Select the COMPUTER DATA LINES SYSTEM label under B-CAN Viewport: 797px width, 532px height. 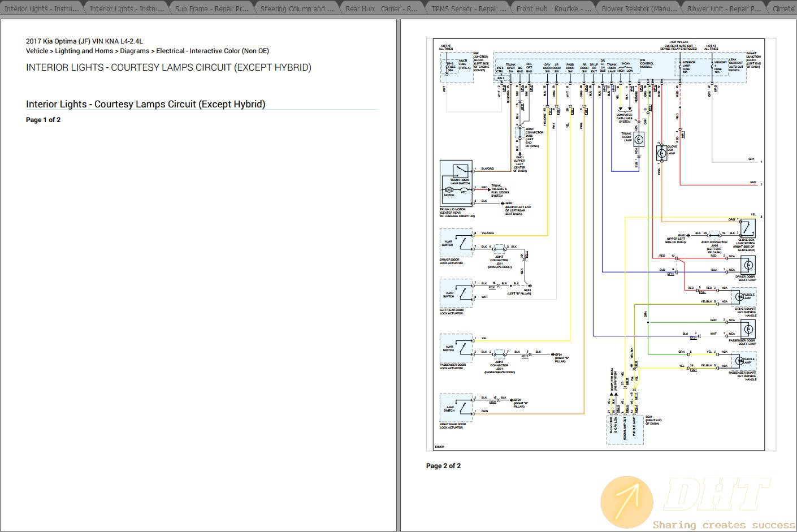tap(625, 118)
